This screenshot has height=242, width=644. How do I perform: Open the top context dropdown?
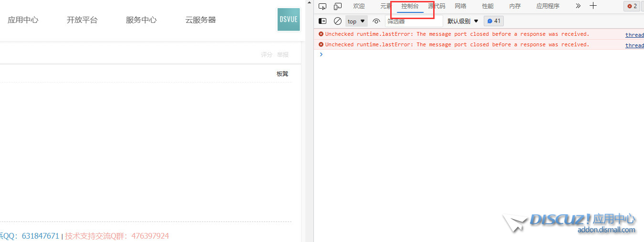click(356, 21)
